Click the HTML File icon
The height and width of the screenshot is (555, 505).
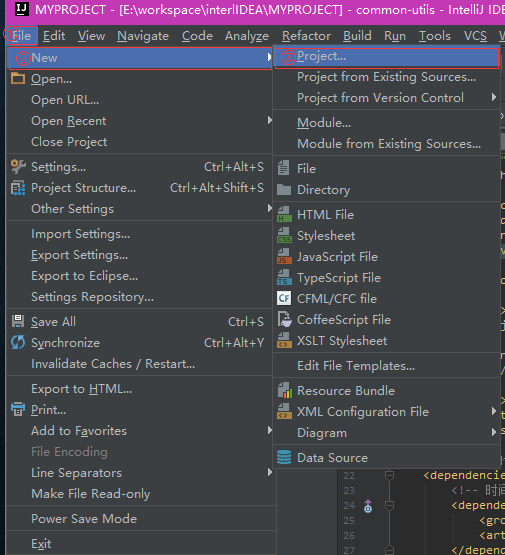284,214
